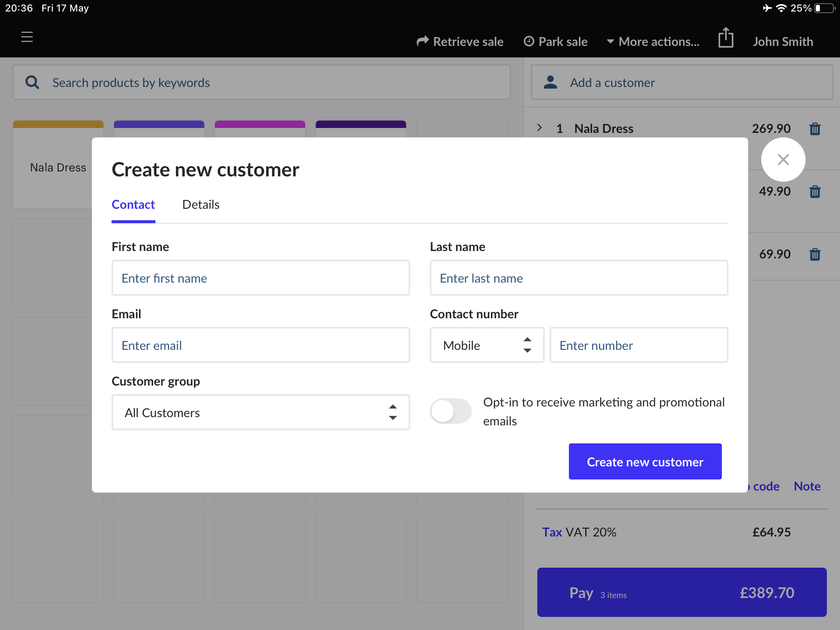Viewport: 840px width, 630px height.
Task: Switch to the Details tab
Action: 201,205
